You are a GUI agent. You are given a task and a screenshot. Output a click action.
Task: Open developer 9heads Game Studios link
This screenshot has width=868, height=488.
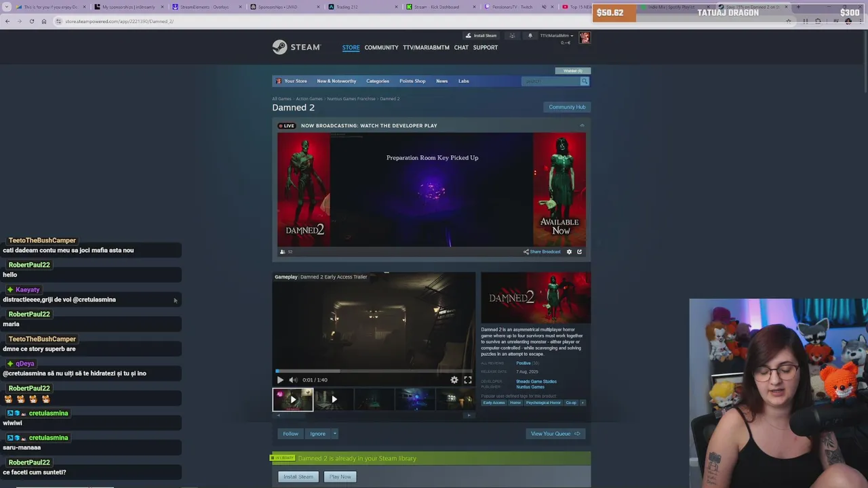point(536,382)
